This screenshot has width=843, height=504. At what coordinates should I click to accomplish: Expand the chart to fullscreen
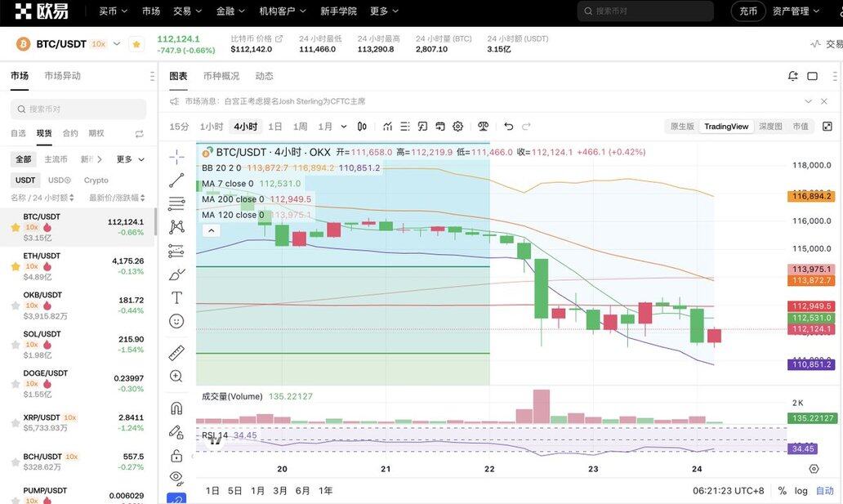827,127
